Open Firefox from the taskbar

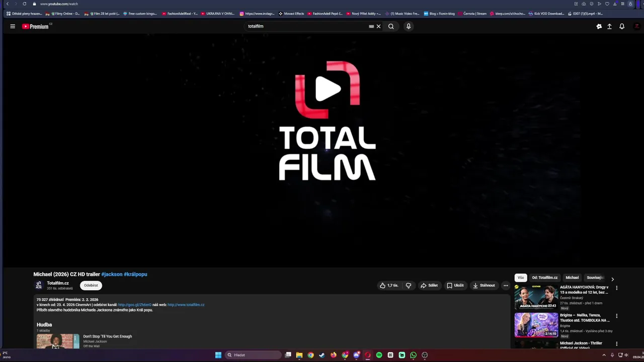tap(333, 355)
